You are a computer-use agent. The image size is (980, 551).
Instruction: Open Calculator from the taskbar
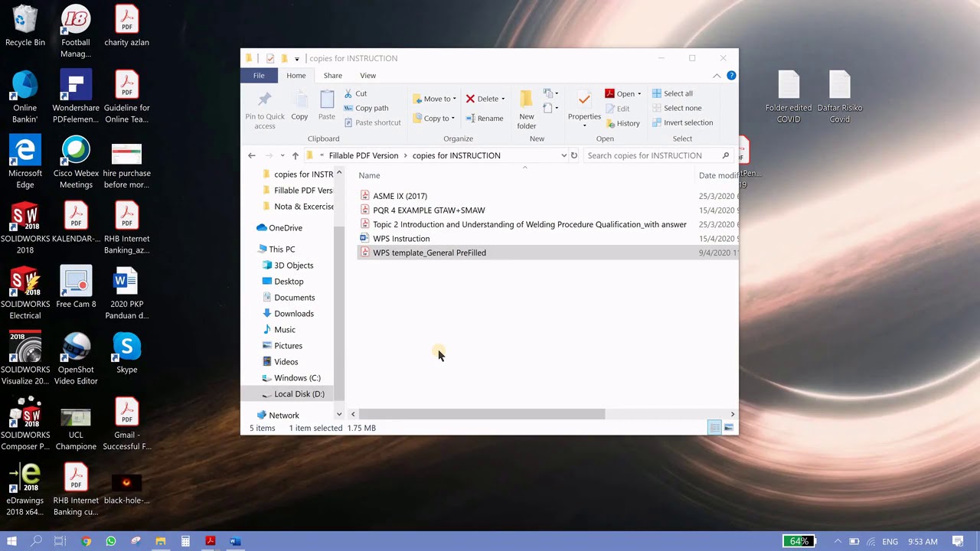pos(185,541)
